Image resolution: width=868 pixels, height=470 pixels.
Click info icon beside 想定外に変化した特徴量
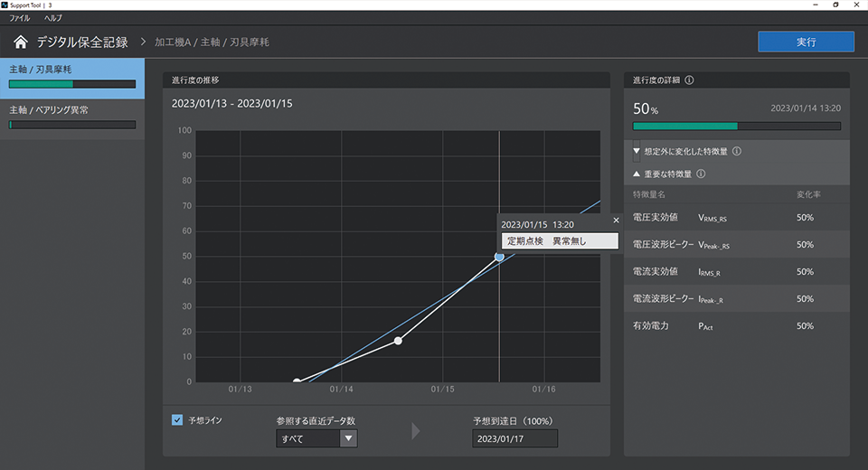point(736,152)
